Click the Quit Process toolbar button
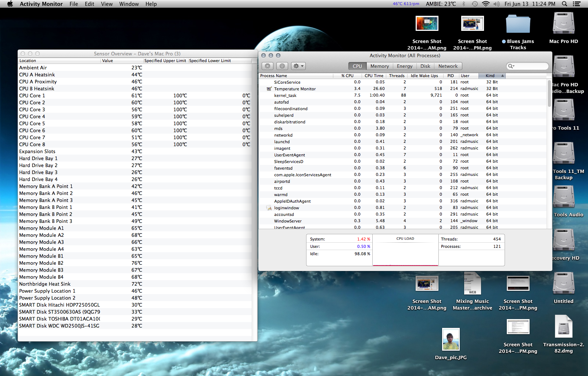Screen dimensions: 588x376 (x=268, y=66)
